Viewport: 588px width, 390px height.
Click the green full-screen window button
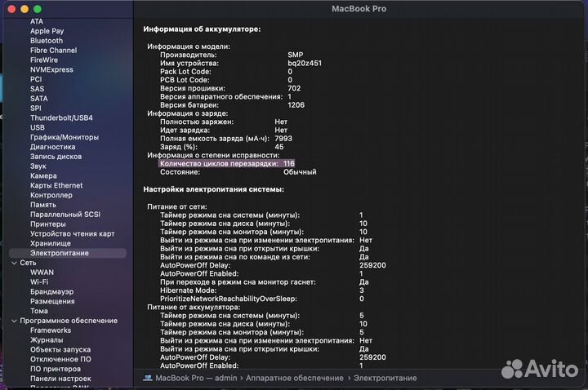37,9
